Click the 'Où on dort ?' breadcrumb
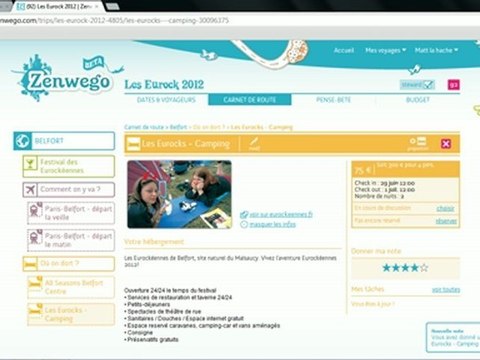This screenshot has height=360, width=480. (x=209, y=127)
